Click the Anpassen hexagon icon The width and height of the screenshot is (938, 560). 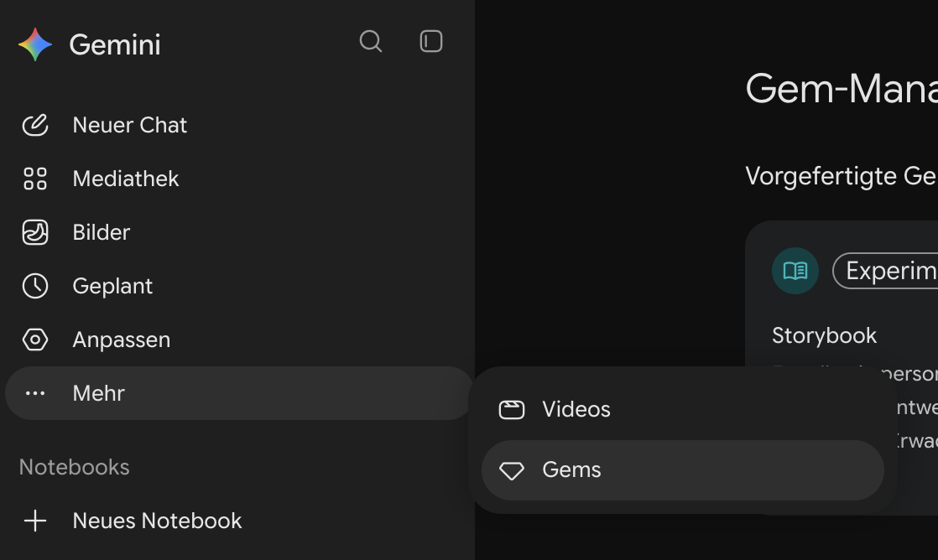tap(35, 340)
